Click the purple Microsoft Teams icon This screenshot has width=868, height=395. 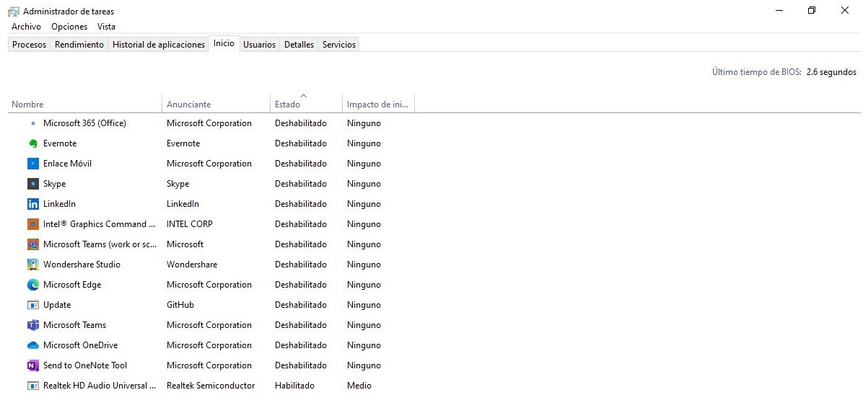point(33,325)
